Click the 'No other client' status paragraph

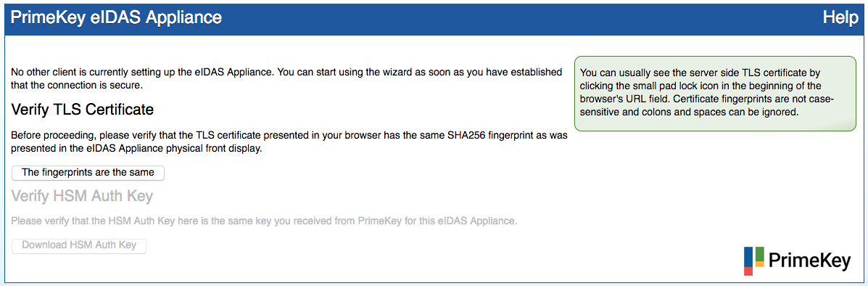coord(286,78)
